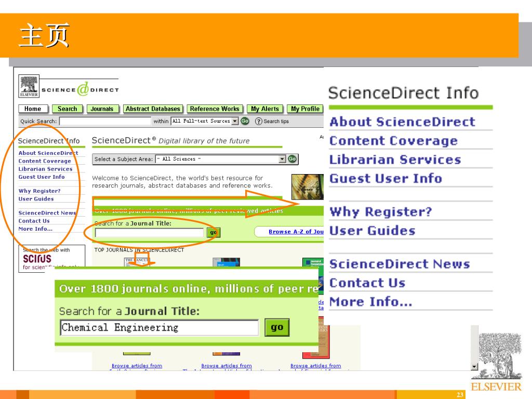The width and height of the screenshot is (532, 399).
Task: Click the Scirus logo
Action: [37, 259]
